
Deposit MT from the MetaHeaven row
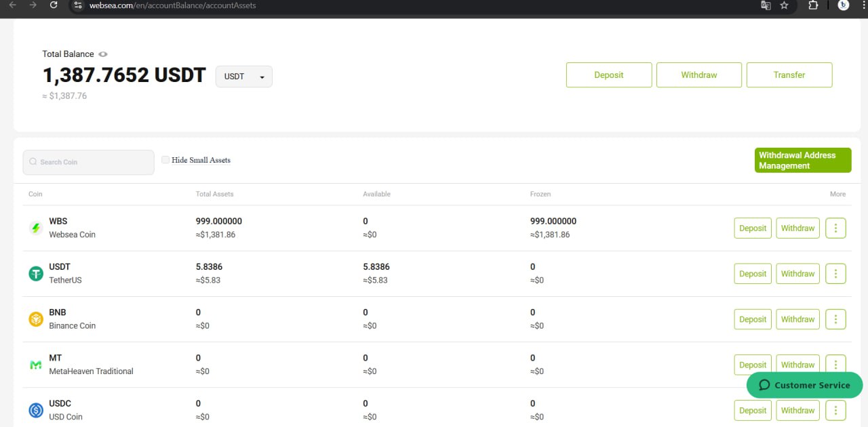pos(753,364)
